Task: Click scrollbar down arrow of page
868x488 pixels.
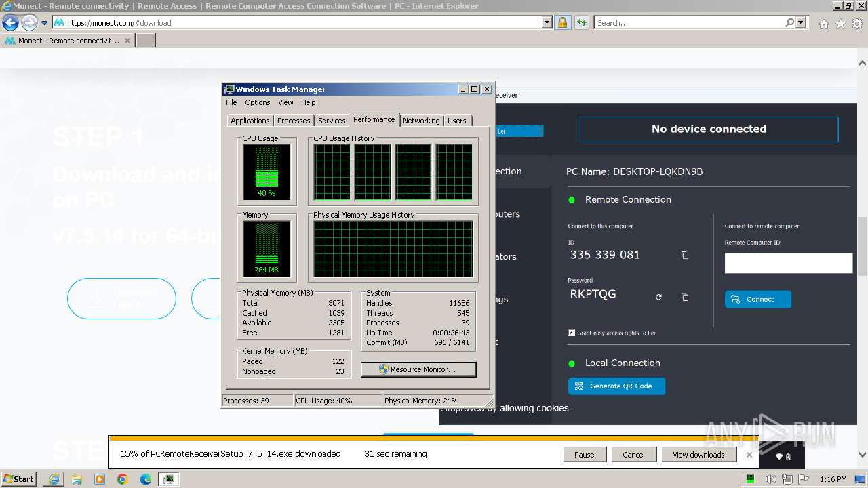Action: [x=863, y=455]
